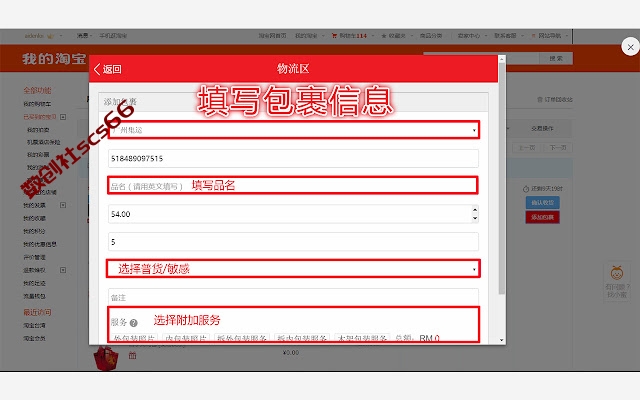This screenshot has width=640, height=400.
Task: Click the 搜索 search button in the header
Action: pyautogui.click(x=556, y=58)
